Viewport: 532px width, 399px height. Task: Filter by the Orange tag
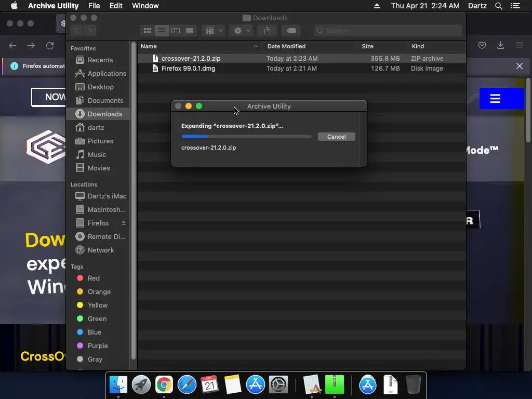click(x=98, y=292)
